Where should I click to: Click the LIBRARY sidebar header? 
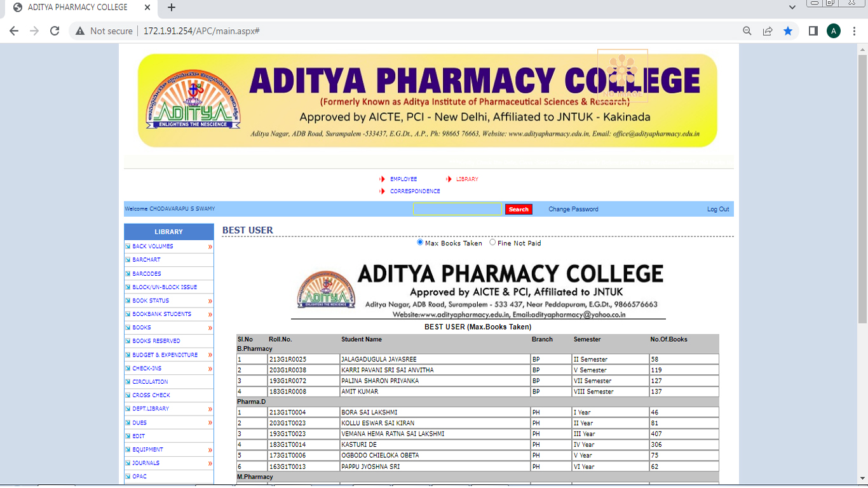coord(168,232)
